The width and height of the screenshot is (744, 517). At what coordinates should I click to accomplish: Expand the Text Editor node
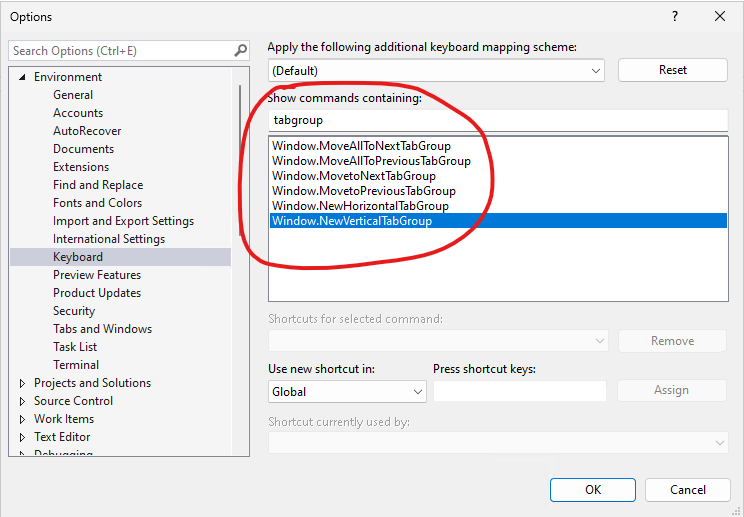[x=22, y=437]
